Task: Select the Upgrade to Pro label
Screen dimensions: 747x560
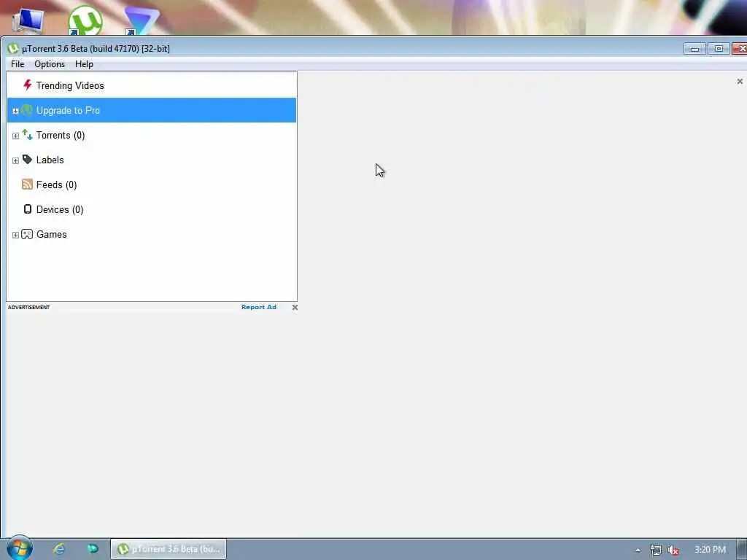Action: coord(68,111)
